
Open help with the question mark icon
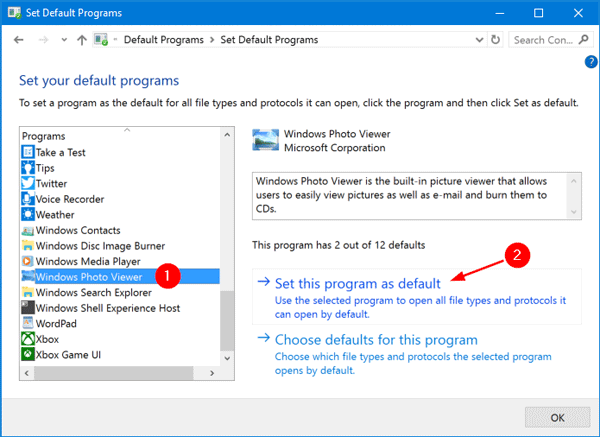coord(591,62)
